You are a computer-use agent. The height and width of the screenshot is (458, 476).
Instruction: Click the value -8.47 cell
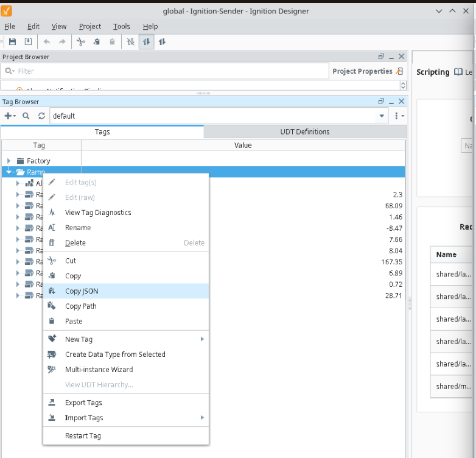pos(394,228)
